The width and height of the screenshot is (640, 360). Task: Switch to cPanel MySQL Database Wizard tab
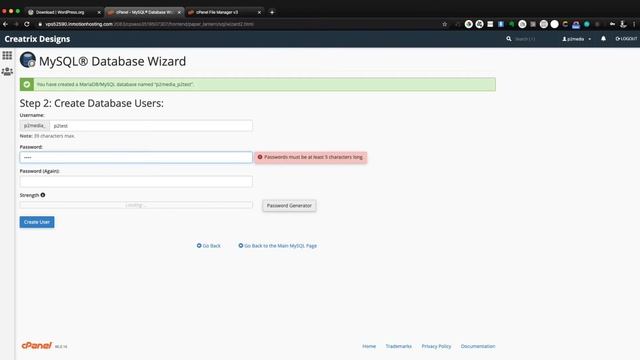[144, 12]
